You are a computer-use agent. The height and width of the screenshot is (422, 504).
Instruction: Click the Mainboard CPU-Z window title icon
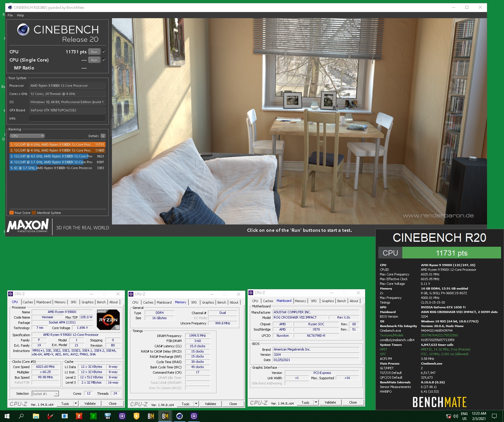pos(251,292)
